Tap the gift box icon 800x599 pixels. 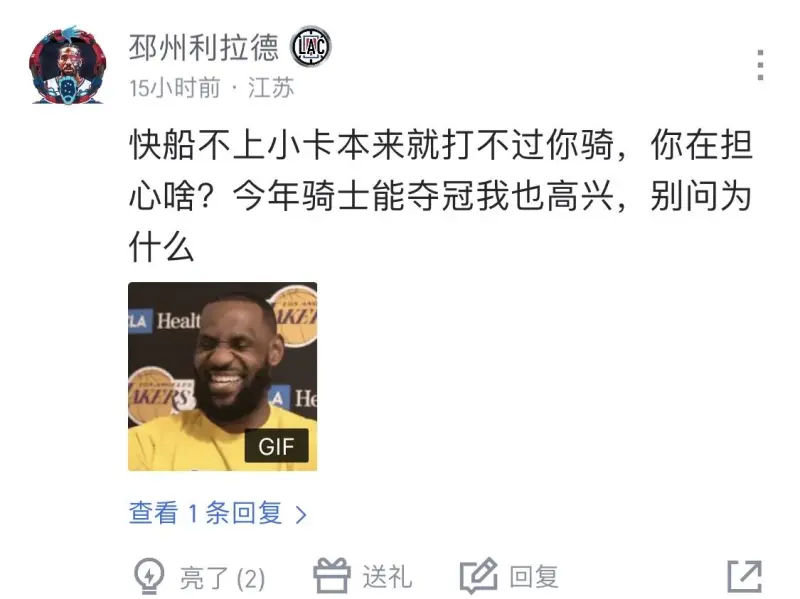click(x=332, y=576)
